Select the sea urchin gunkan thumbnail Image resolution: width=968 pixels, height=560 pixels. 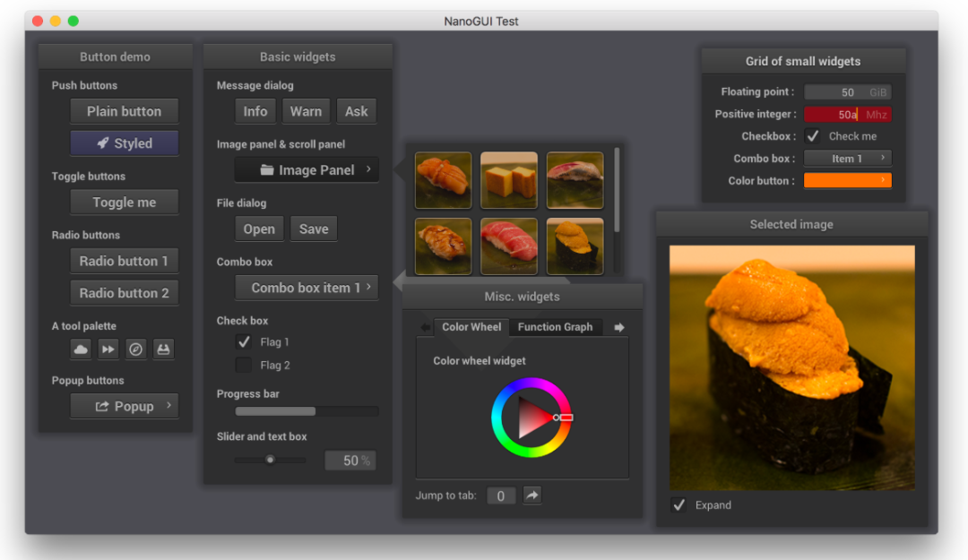pyautogui.click(x=575, y=246)
